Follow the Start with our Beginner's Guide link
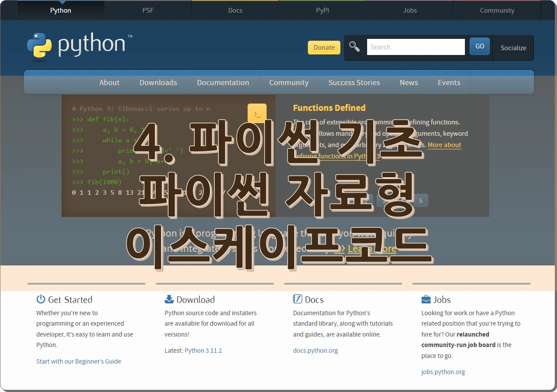This screenshot has width=557, height=392. pyautogui.click(x=79, y=361)
